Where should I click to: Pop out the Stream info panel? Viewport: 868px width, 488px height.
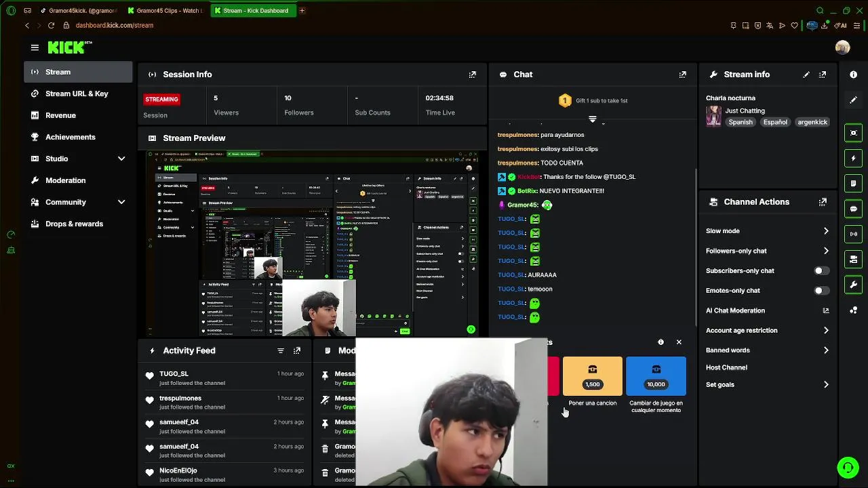click(823, 75)
